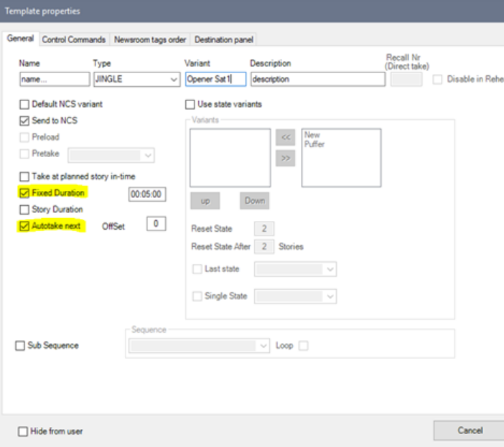Click the Fixed Duration time field
Viewport: 504px width, 447px height.
pyautogui.click(x=144, y=193)
